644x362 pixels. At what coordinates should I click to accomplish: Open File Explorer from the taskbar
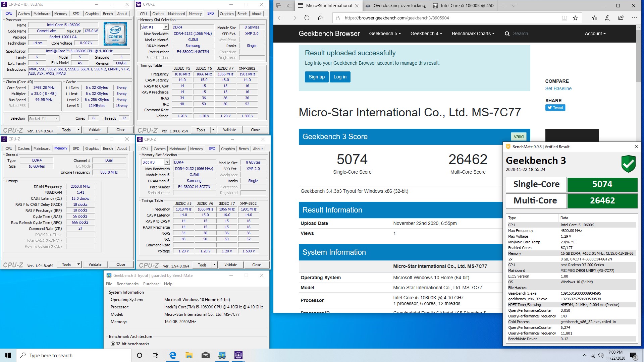(x=189, y=355)
